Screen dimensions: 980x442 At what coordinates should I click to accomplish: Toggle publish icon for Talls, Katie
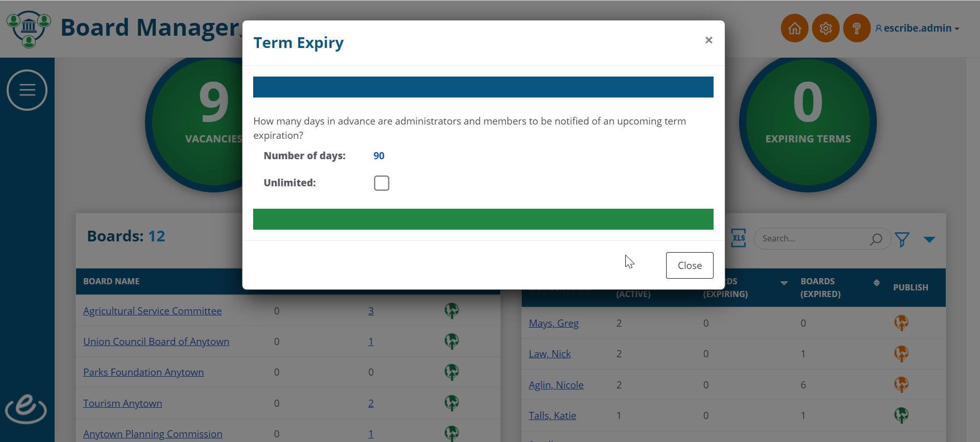click(901, 415)
